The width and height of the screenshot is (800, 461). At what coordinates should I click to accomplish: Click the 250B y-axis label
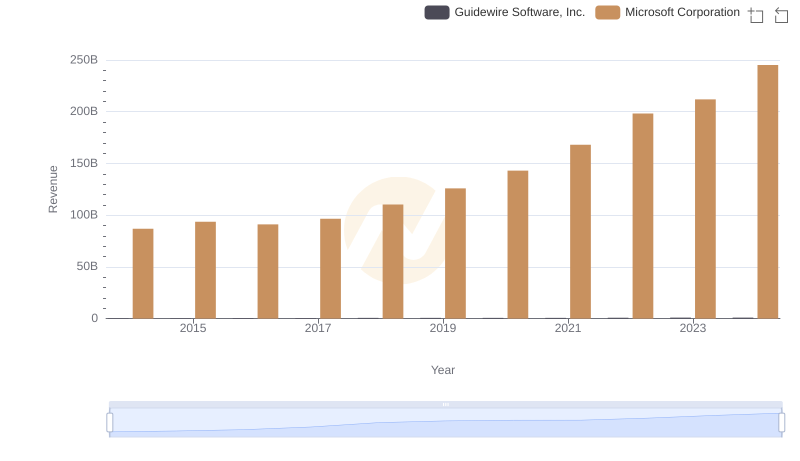coord(84,60)
